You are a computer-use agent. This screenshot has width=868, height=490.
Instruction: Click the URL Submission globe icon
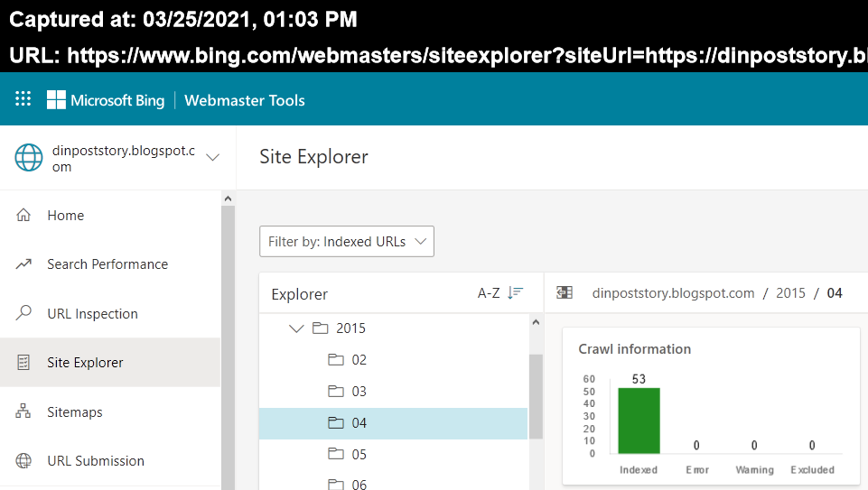coord(23,460)
